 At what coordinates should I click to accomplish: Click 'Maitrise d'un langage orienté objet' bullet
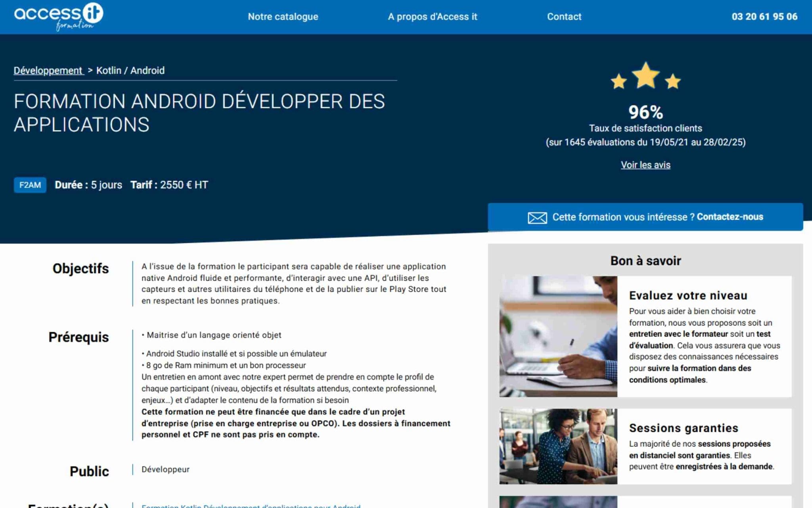click(x=211, y=335)
